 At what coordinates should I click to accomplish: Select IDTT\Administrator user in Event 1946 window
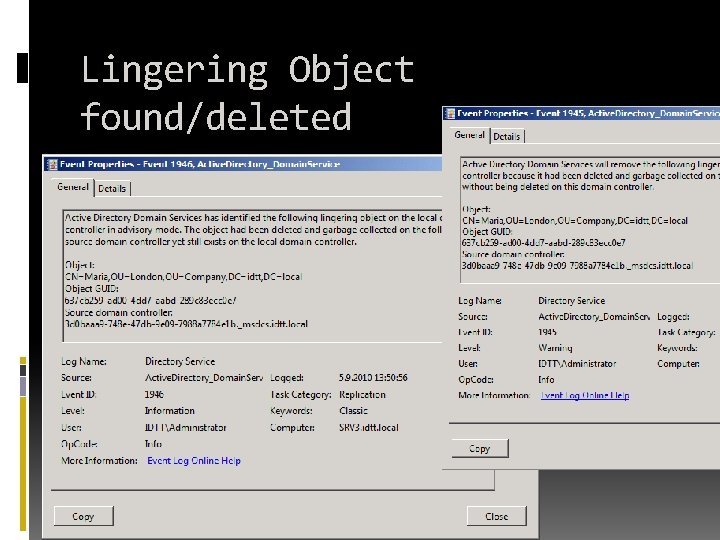186,428
